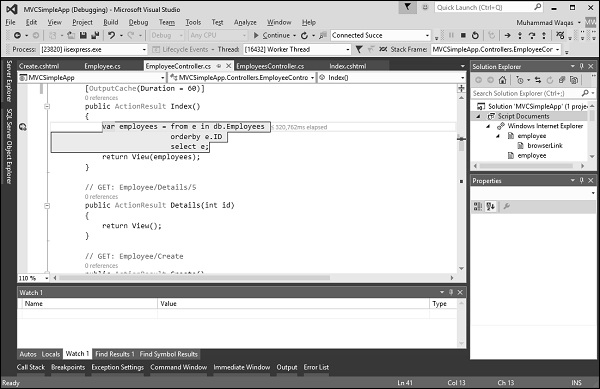Click the Alphabetical sort icon in Properties

pos(491,207)
